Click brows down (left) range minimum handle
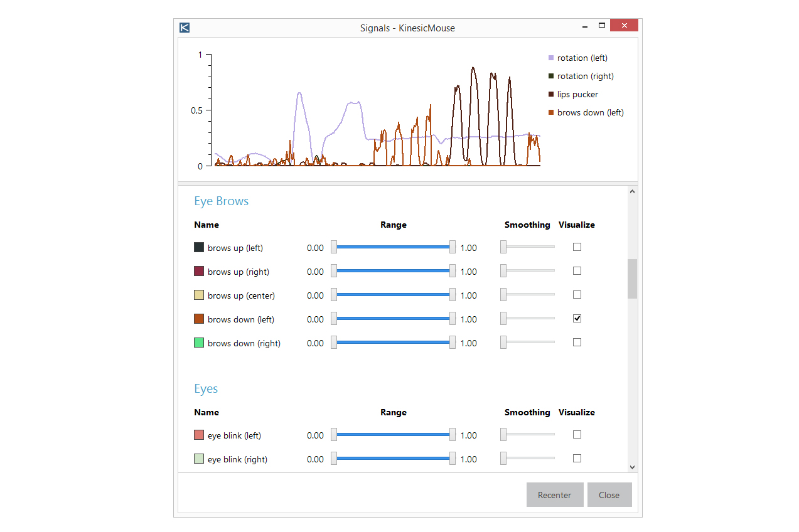Viewport: 799px width, 532px height. [334, 319]
